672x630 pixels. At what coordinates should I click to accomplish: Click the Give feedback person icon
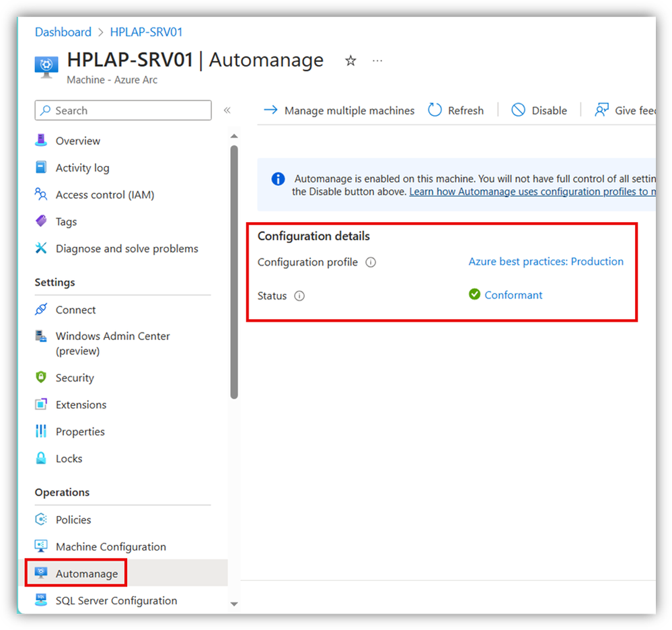tap(601, 110)
